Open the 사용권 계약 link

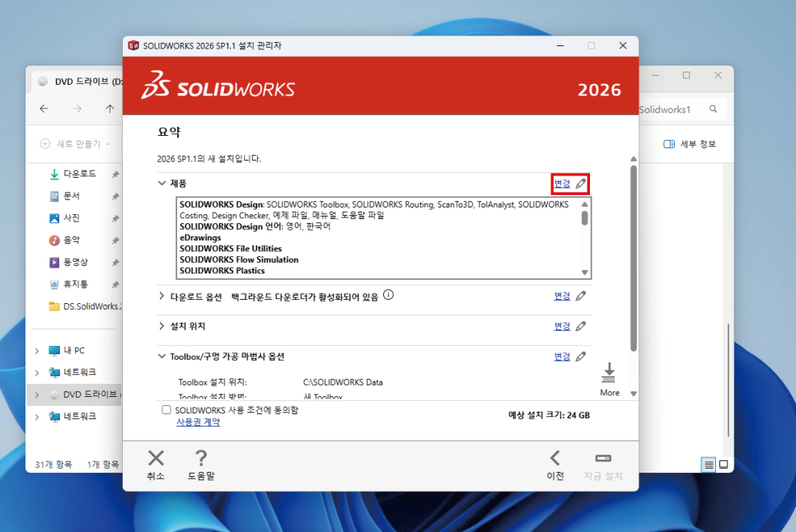tap(198, 422)
